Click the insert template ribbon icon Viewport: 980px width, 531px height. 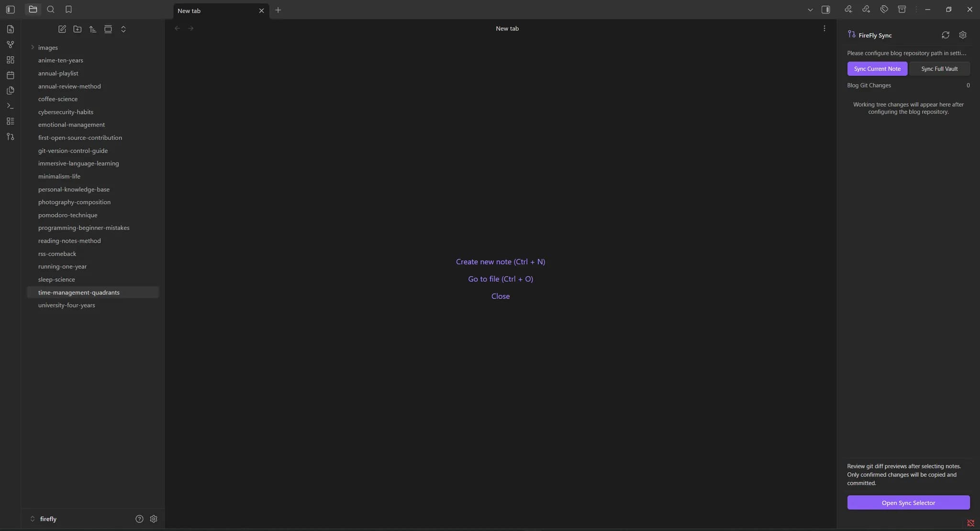[10, 90]
